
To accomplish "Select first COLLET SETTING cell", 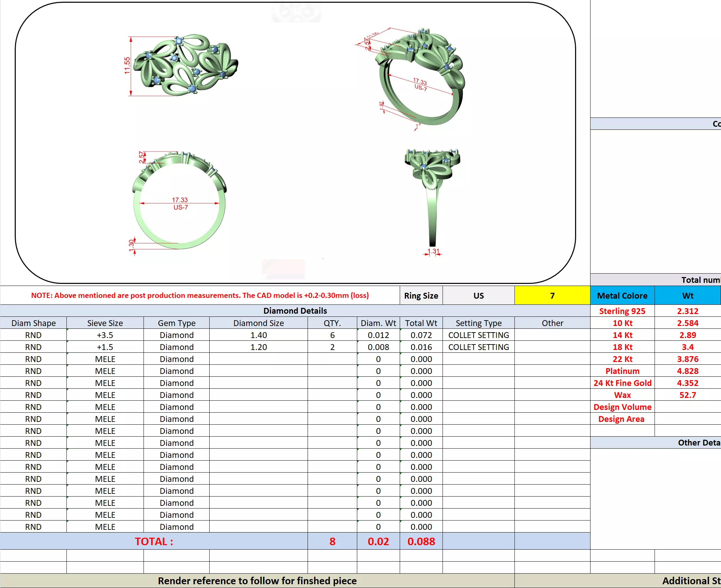I will click(x=478, y=335).
